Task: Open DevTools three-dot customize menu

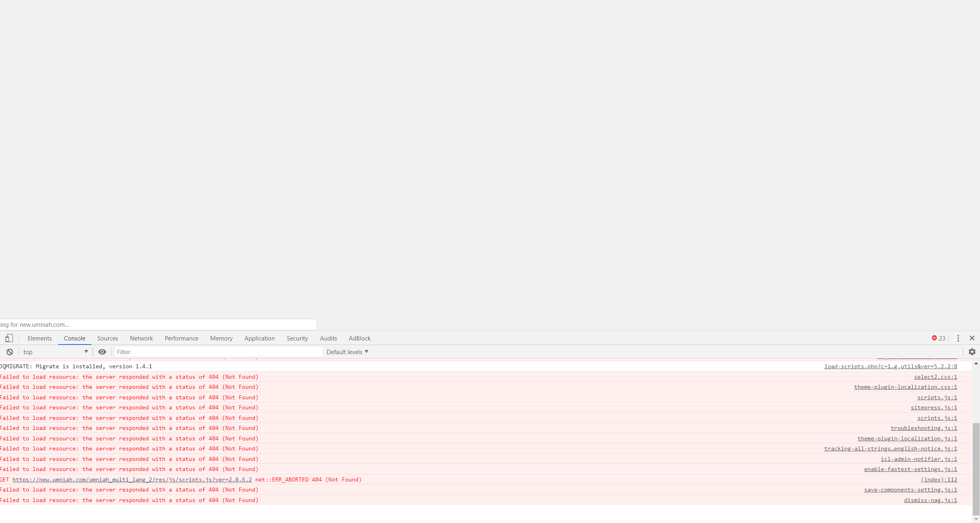Action: coord(958,338)
